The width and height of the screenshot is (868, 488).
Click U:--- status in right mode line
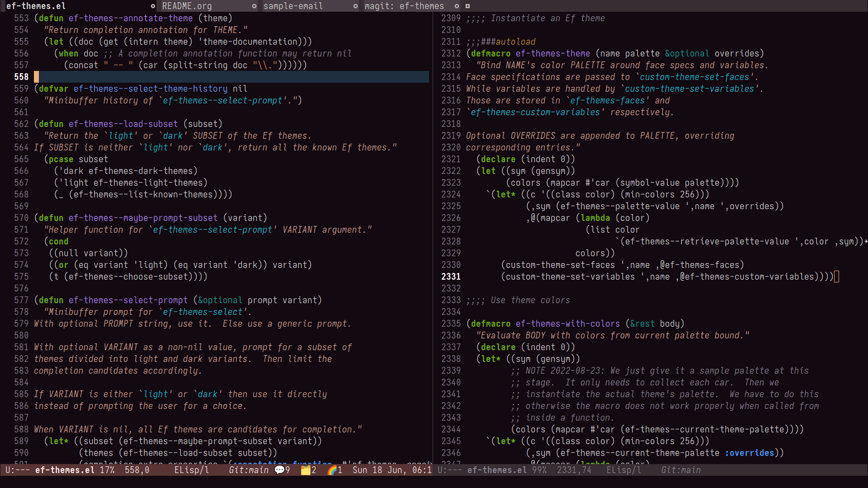pos(450,470)
